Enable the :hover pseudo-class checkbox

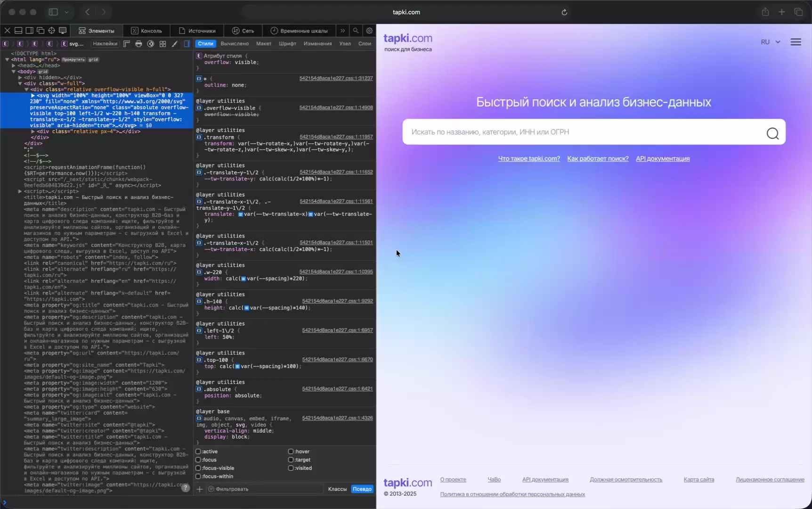tap(291, 452)
